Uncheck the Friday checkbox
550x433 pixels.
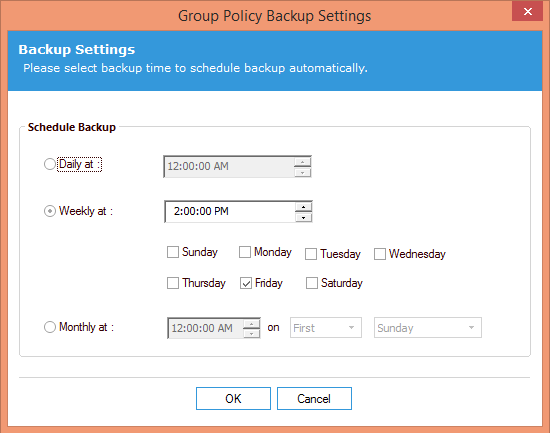(246, 283)
